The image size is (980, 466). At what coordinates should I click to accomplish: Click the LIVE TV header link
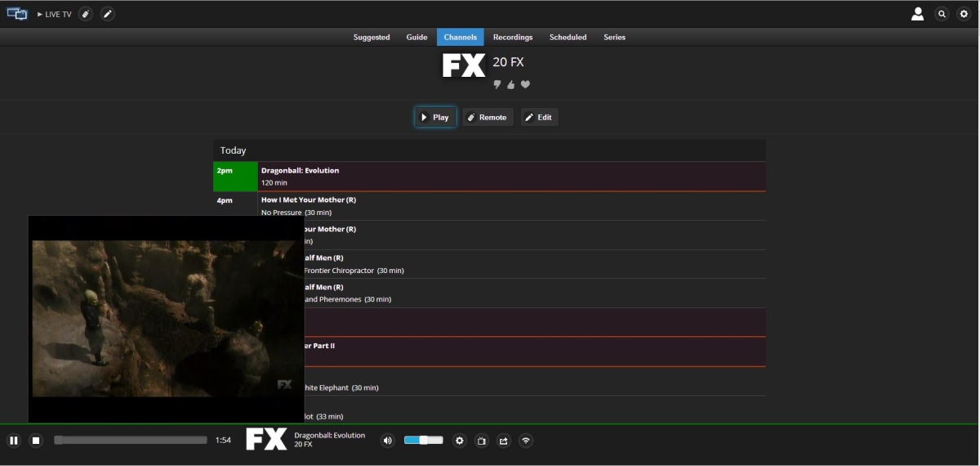(54, 15)
